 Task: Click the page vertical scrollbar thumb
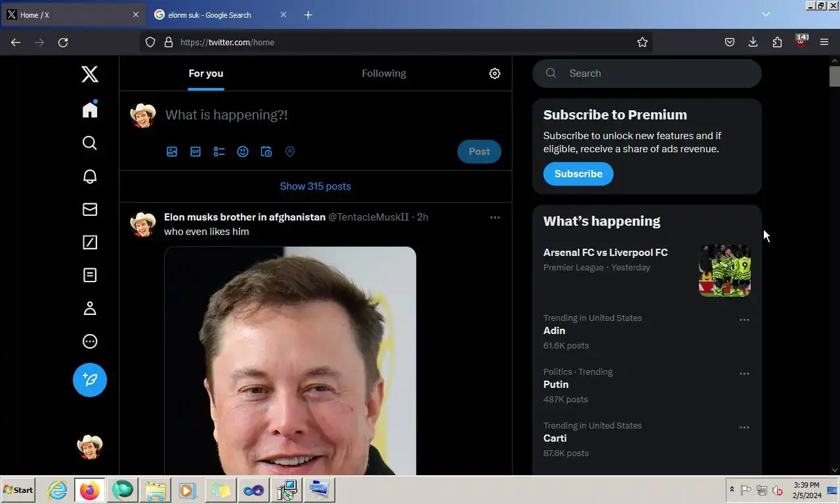coord(835,76)
